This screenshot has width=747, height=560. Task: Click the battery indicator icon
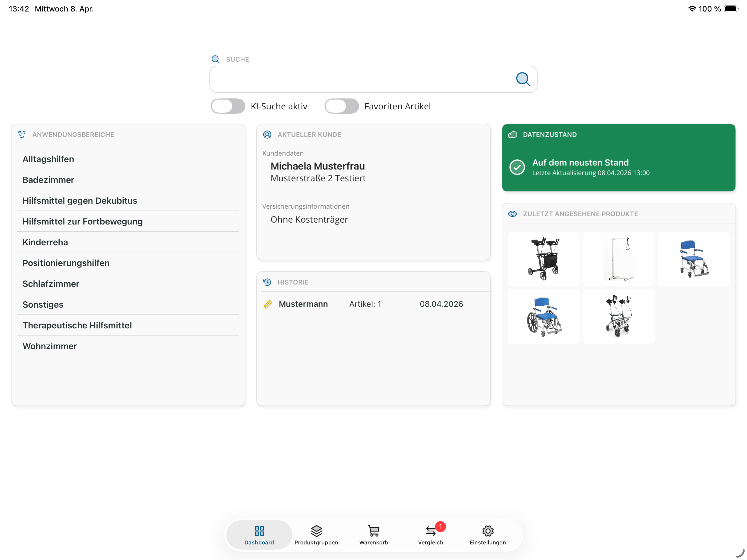tap(731, 9)
